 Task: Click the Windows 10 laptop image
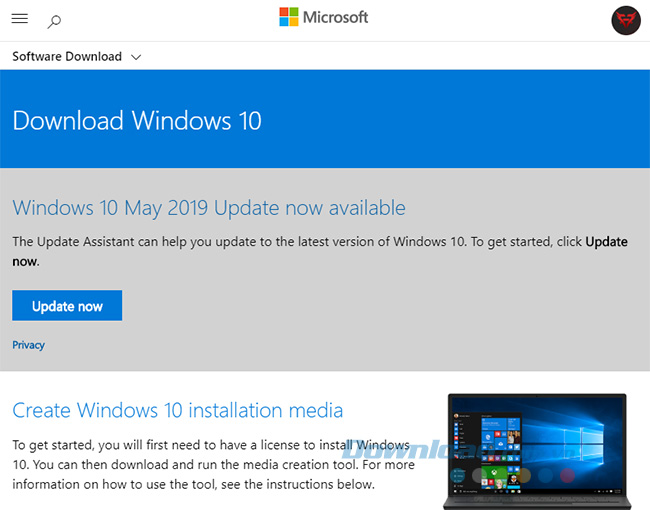coord(537,451)
